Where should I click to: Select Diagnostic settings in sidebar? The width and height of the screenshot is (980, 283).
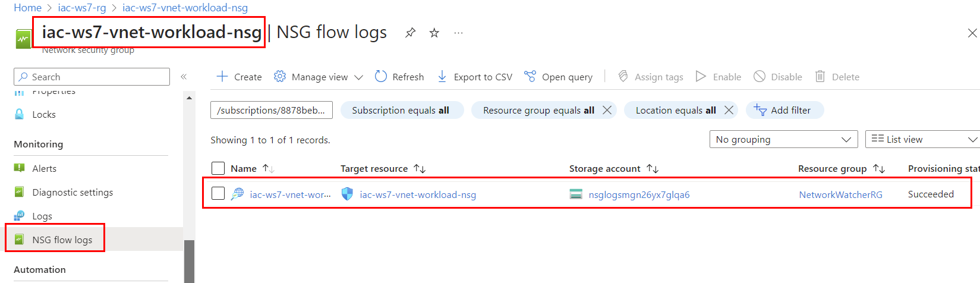point(73,192)
